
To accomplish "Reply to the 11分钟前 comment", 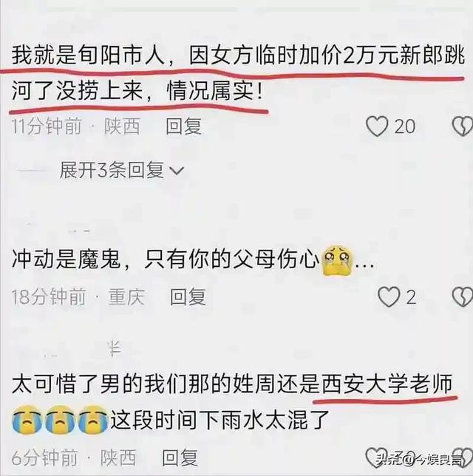I will click(183, 126).
